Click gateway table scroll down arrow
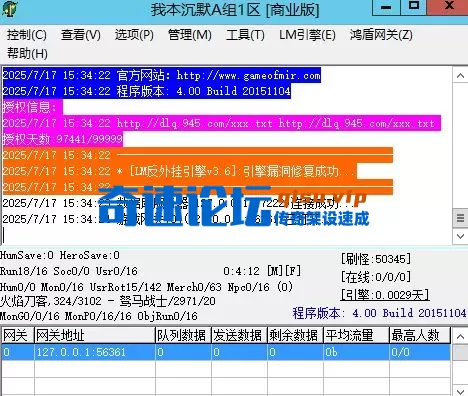The image size is (468, 396). pos(460,391)
